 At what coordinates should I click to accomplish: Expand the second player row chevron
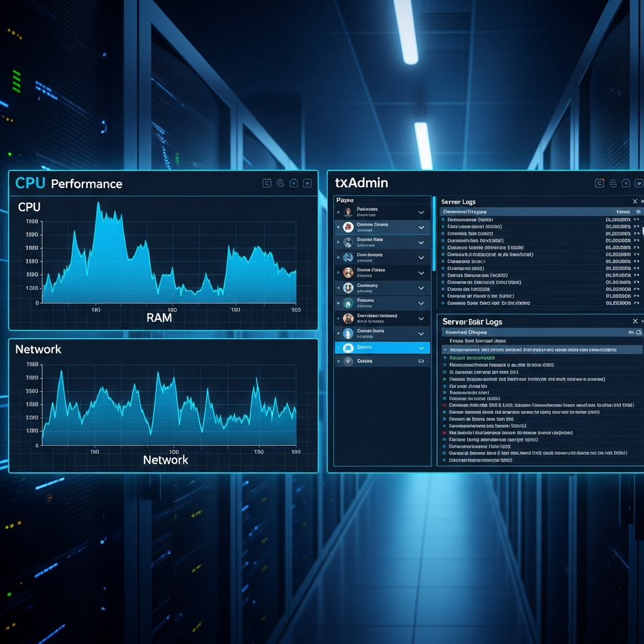point(421,228)
